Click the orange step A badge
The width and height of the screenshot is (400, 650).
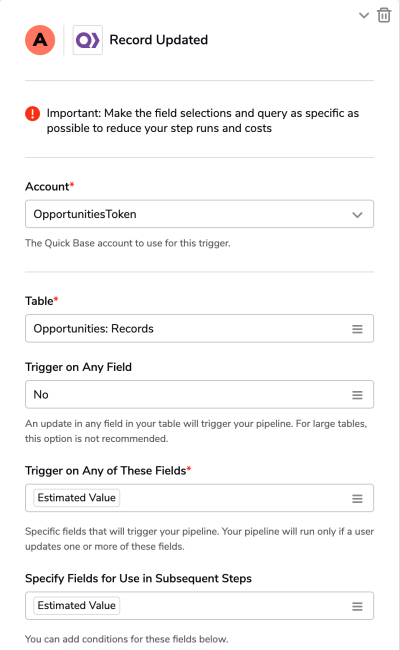[40, 40]
